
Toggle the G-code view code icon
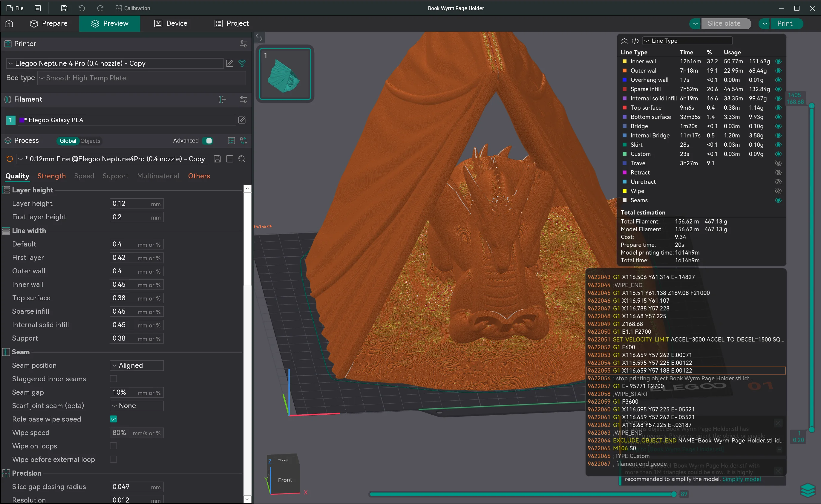(635, 41)
